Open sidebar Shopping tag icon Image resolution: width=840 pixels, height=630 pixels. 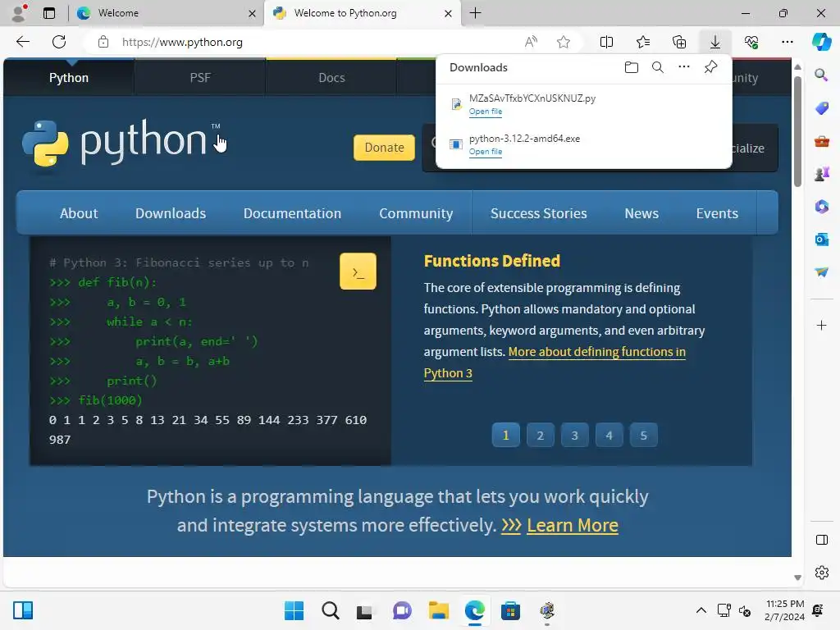(x=821, y=108)
